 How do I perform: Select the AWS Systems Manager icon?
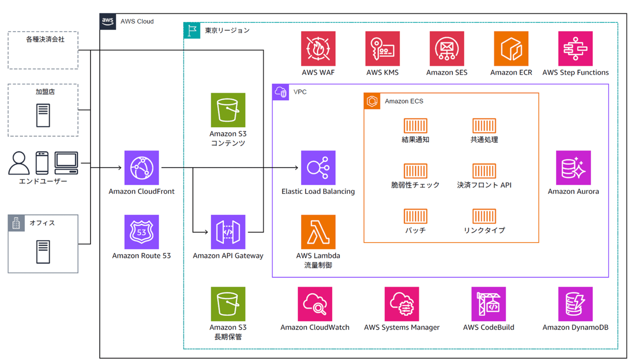coord(402,304)
